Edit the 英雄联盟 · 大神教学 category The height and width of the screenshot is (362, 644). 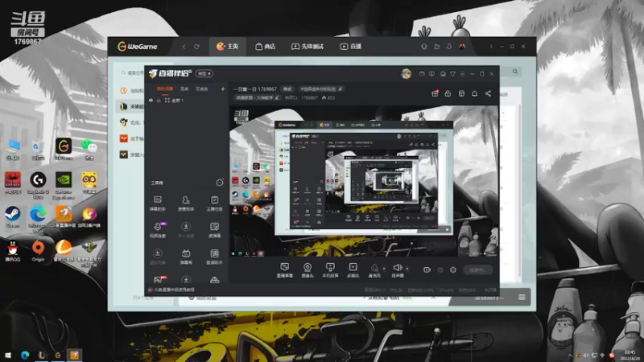tap(258, 97)
